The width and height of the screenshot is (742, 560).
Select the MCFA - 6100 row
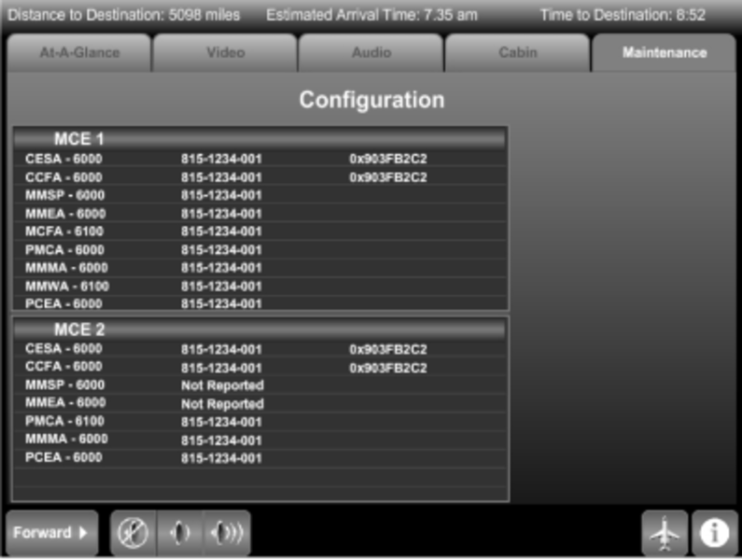260,231
